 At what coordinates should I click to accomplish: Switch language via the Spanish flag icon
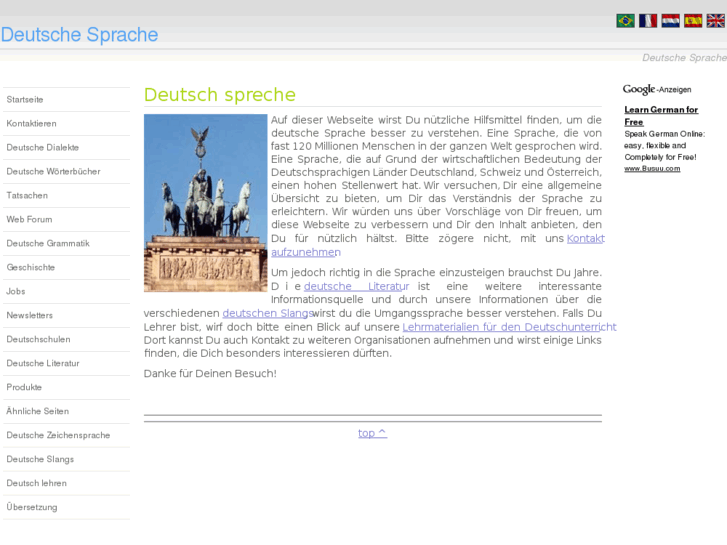693,20
